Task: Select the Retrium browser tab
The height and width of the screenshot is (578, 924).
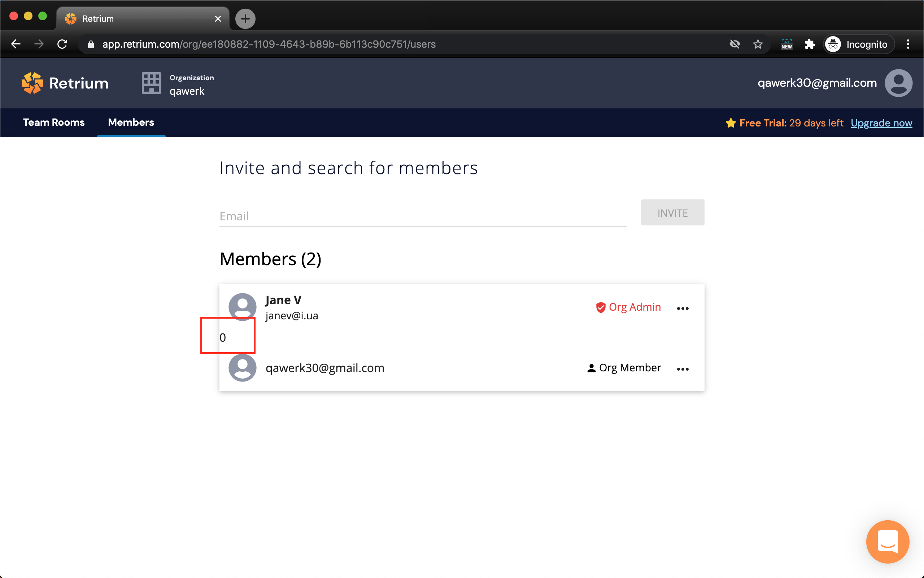Action: click(143, 19)
